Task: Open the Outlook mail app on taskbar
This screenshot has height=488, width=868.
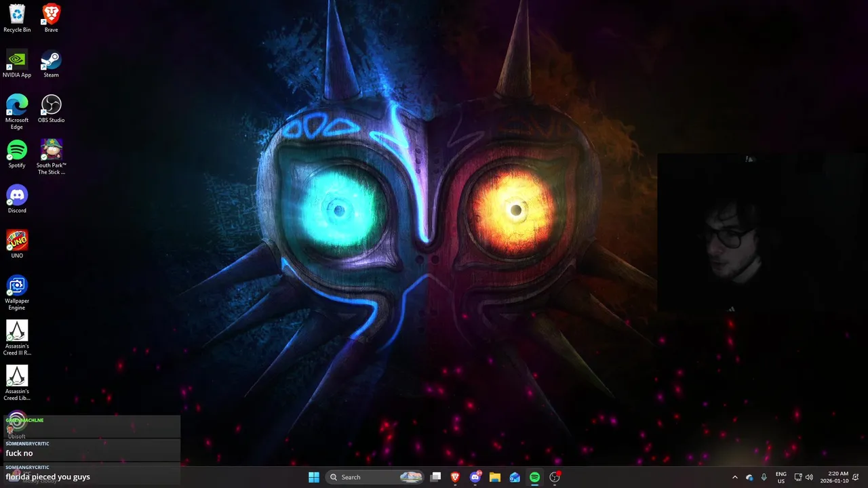Action: 515,477
